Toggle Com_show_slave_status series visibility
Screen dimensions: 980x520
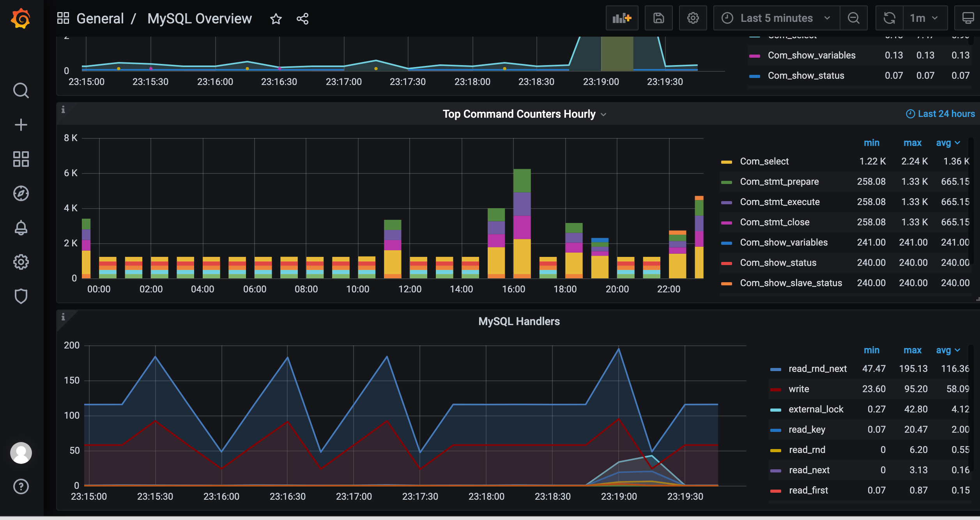click(791, 283)
